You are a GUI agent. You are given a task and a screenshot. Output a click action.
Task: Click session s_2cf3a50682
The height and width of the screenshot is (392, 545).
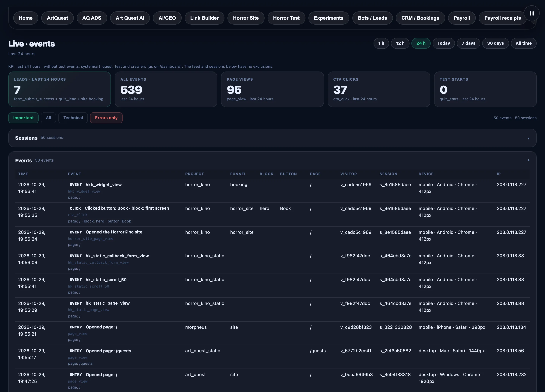[x=395, y=351]
